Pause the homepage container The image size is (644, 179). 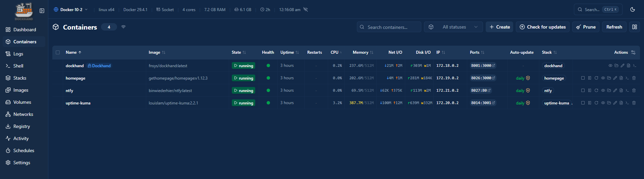point(590,78)
